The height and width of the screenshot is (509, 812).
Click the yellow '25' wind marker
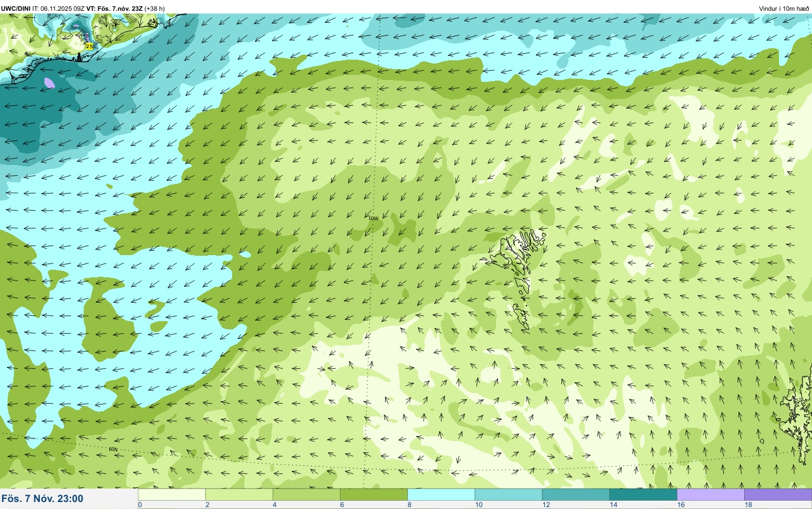89,46
